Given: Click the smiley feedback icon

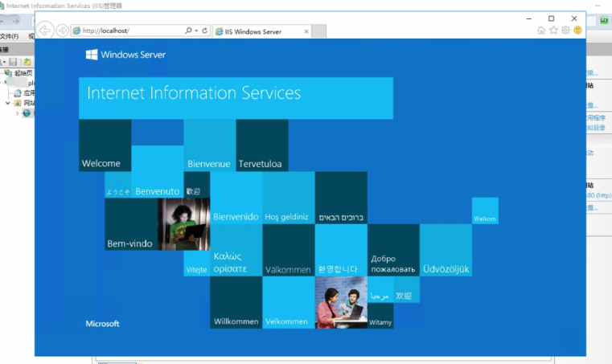Looking at the screenshot, I should coord(577,31).
